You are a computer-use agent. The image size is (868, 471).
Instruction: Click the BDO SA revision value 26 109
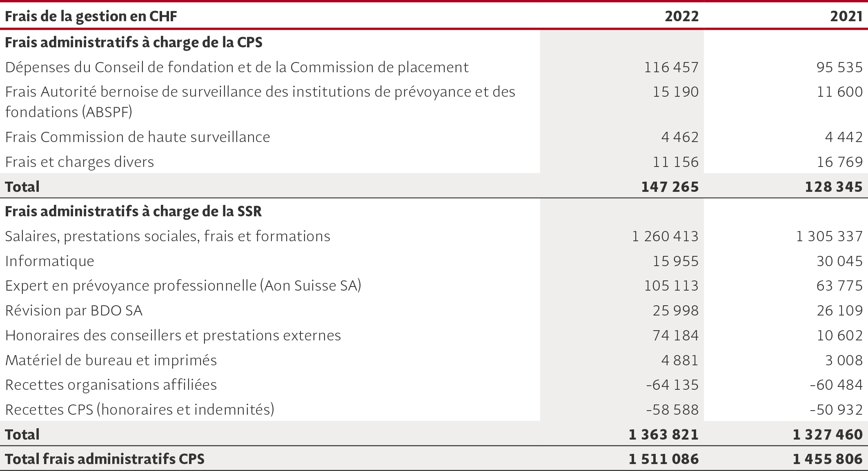point(840,311)
